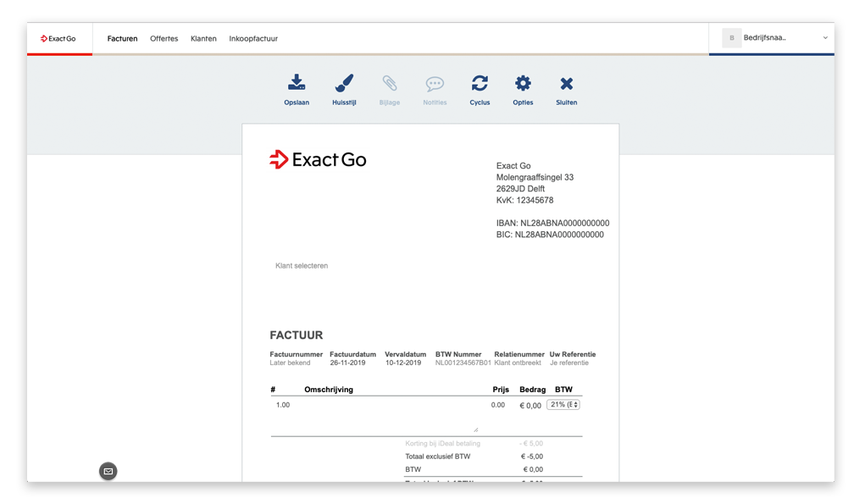
Task: Click the B company avatar
Action: click(x=731, y=38)
